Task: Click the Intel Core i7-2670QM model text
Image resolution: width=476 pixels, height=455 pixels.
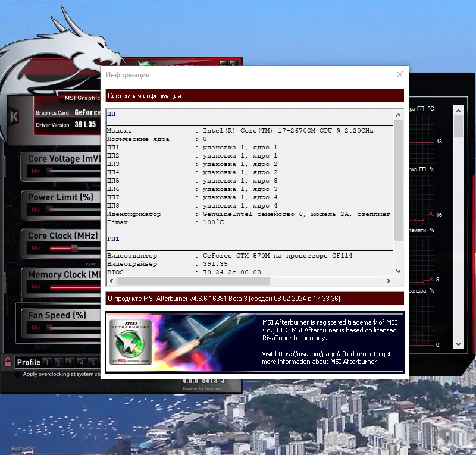Action: coord(288,130)
